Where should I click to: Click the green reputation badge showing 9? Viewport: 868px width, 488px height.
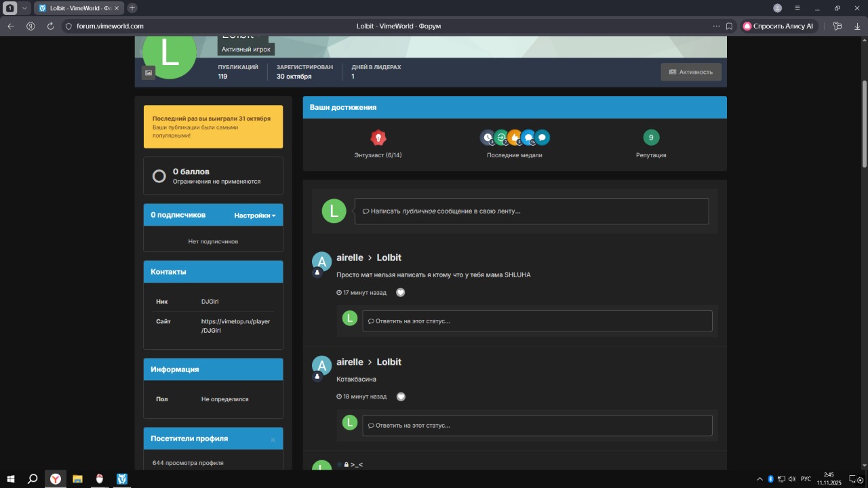(x=651, y=138)
